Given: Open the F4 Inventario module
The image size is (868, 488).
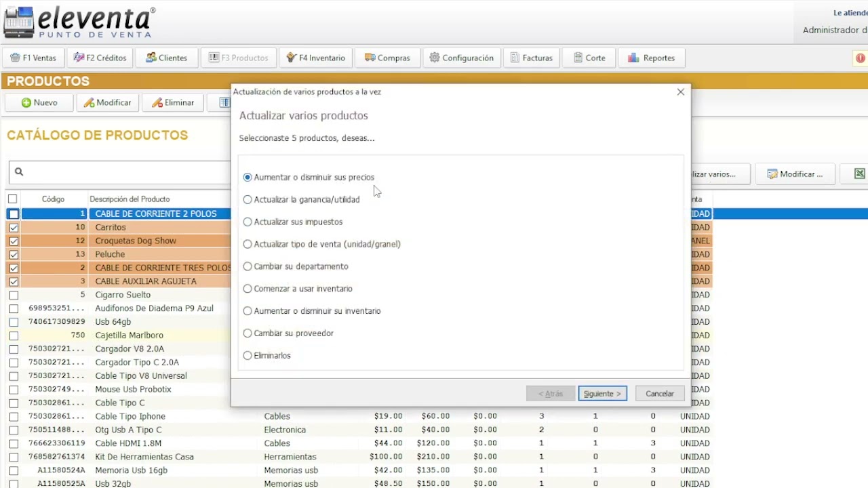Looking at the screenshot, I should point(316,58).
